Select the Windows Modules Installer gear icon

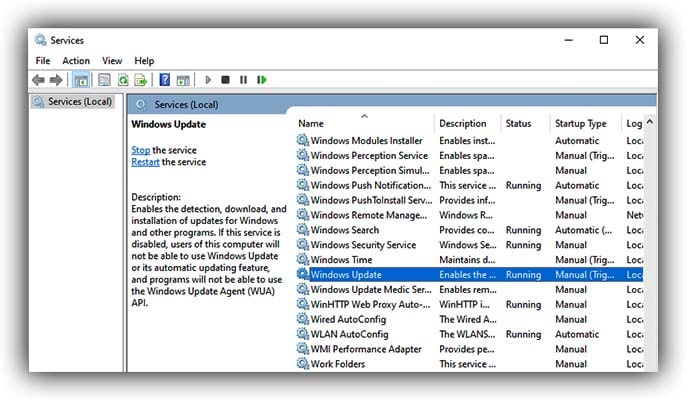click(x=302, y=140)
